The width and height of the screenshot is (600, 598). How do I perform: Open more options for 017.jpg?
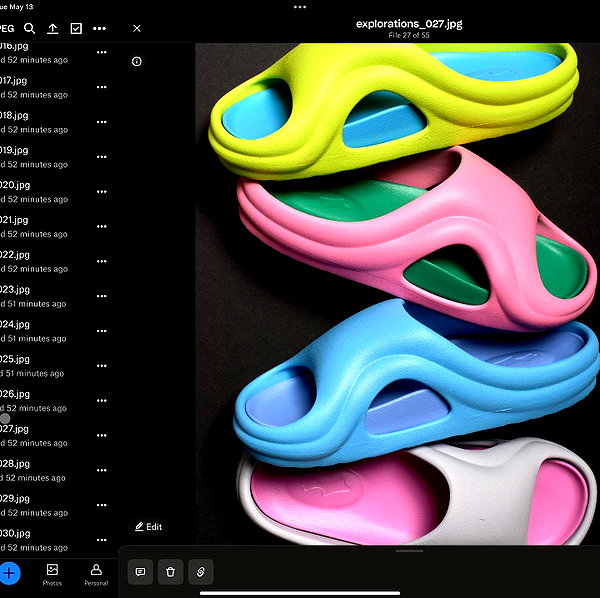tap(102, 87)
